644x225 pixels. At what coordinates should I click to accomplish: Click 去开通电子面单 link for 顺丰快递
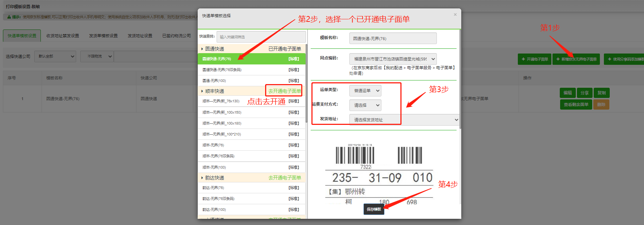coord(284,91)
